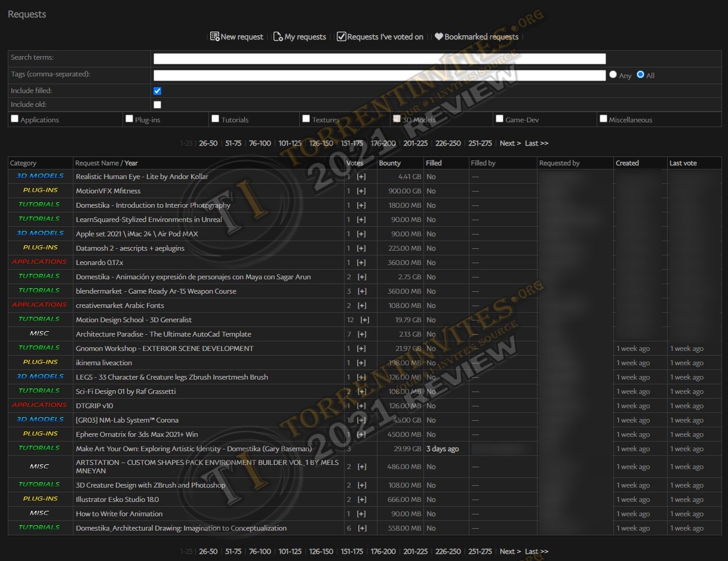Click the Search terms input field
The height and width of the screenshot is (561, 728).
[x=379, y=58]
